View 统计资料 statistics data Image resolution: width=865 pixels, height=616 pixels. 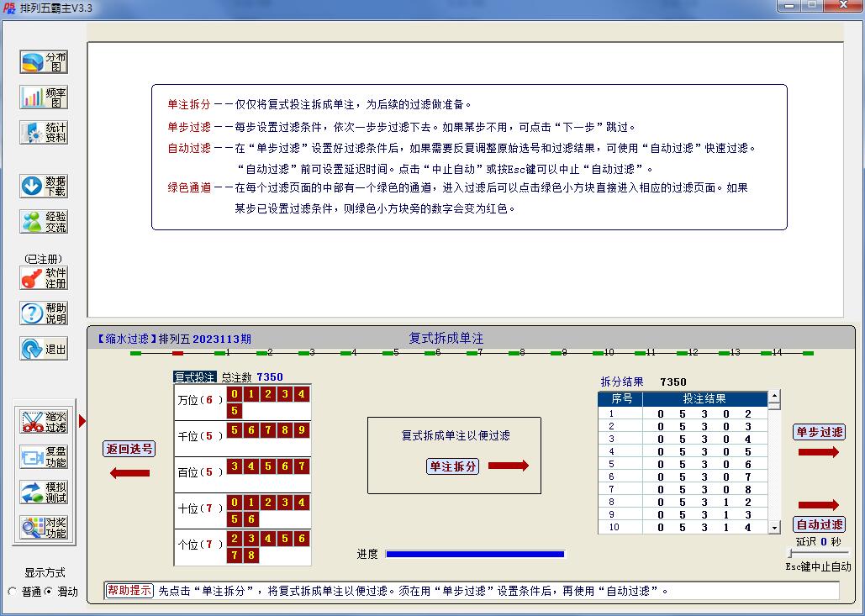pos(43,132)
